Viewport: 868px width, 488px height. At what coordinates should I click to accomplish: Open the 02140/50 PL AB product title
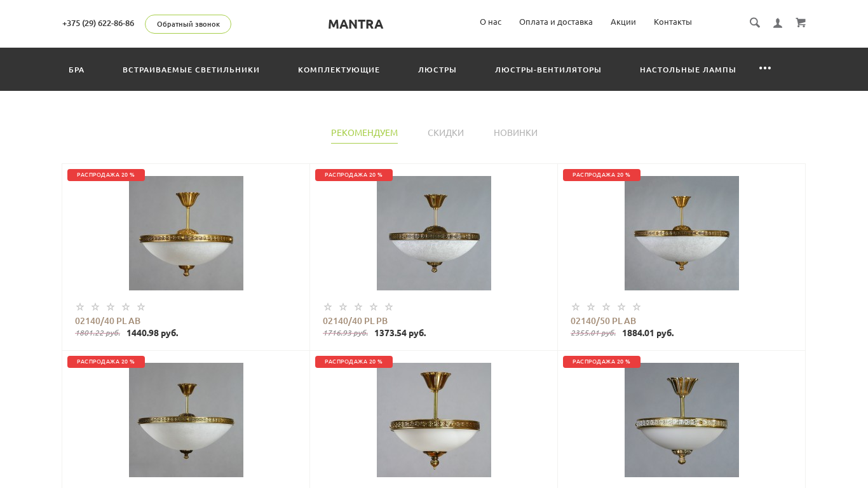click(x=603, y=321)
